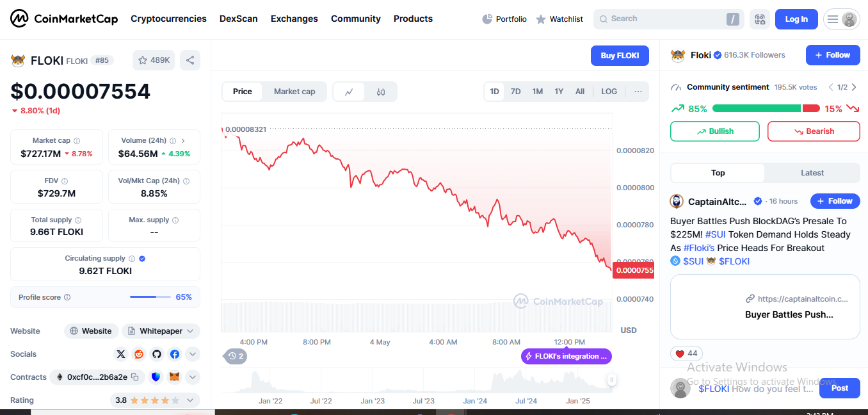Screen dimensions: 868x415
Task: Open the Watchlist star link
Action: pyautogui.click(x=559, y=19)
